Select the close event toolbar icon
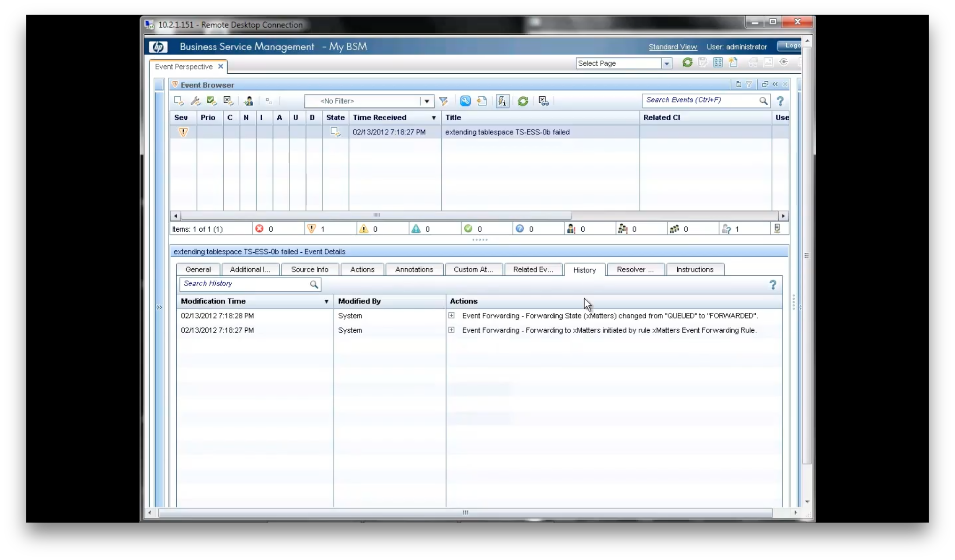The width and height of the screenshot is (955, 560). [x=228, y=101]
